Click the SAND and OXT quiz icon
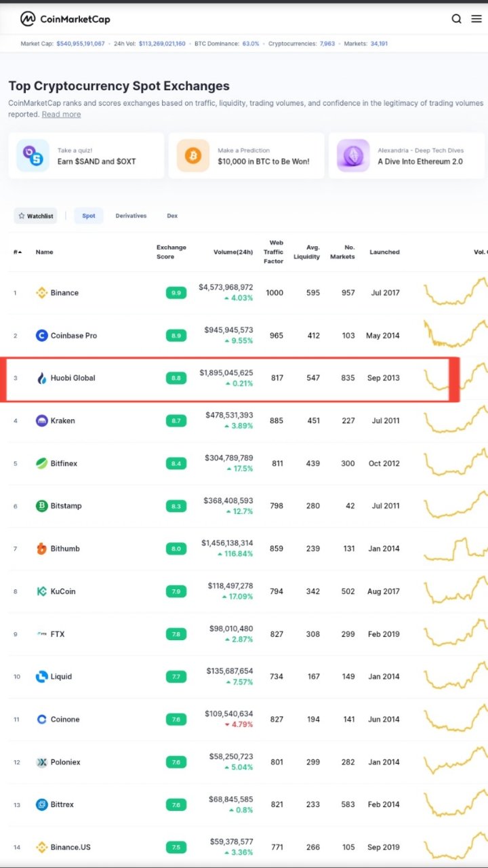This screenshot has height=868, width=488. pos(33,156)
